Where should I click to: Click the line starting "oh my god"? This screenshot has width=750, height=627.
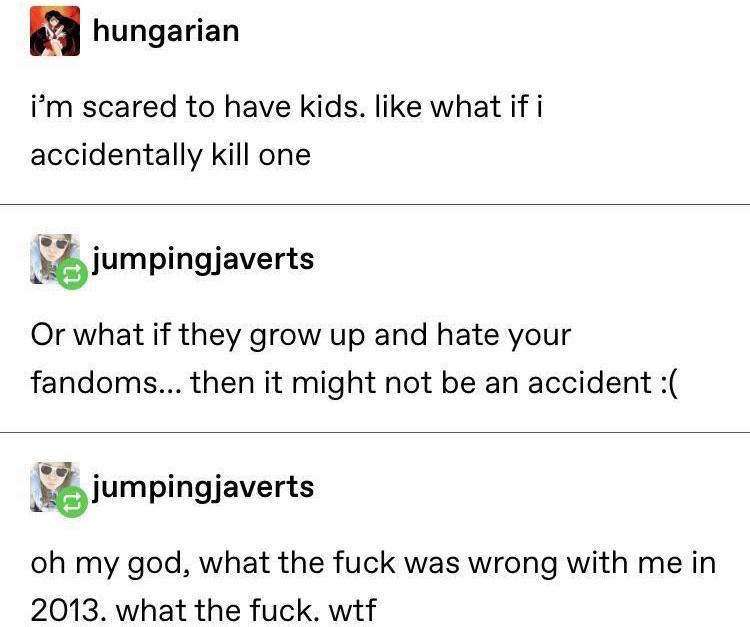[x=374, y=562]
